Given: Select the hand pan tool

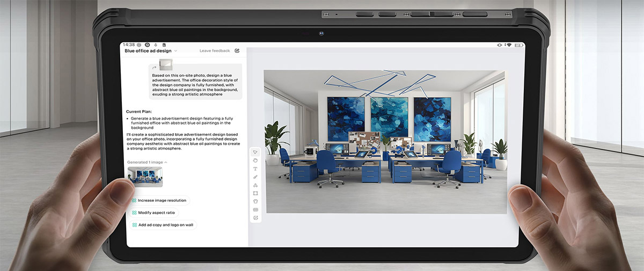Looking at the screenshot, I should (255, 160).
